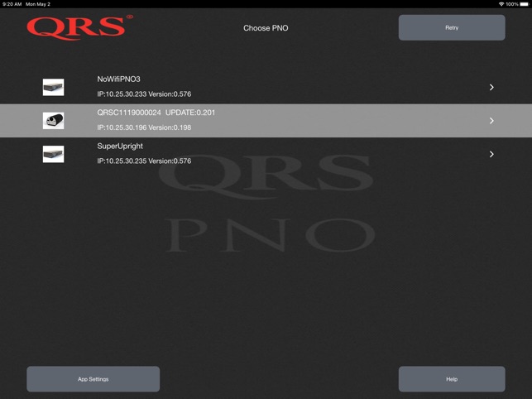
Task: Choose the QRSC1119000024 UPDATE:0.201 text
Action: [156, 113]
